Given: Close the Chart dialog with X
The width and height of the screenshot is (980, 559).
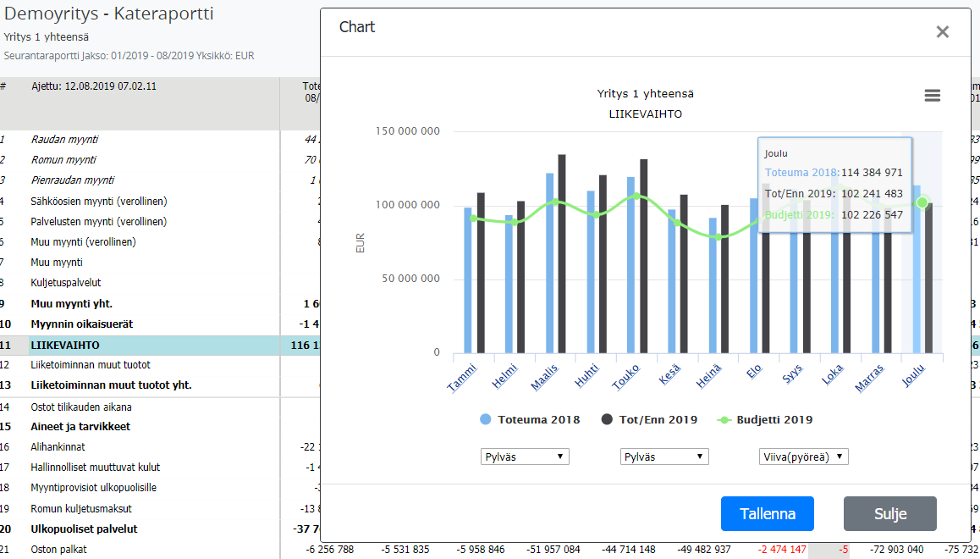Looking at the screenshot, I should coord(942,32).
